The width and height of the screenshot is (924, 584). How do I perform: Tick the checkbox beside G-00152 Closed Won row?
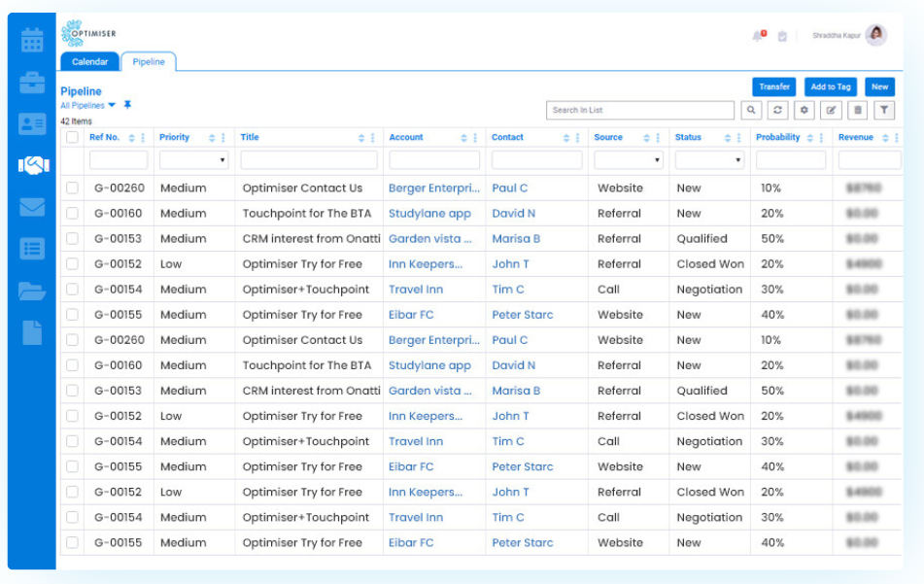(73, 263)
